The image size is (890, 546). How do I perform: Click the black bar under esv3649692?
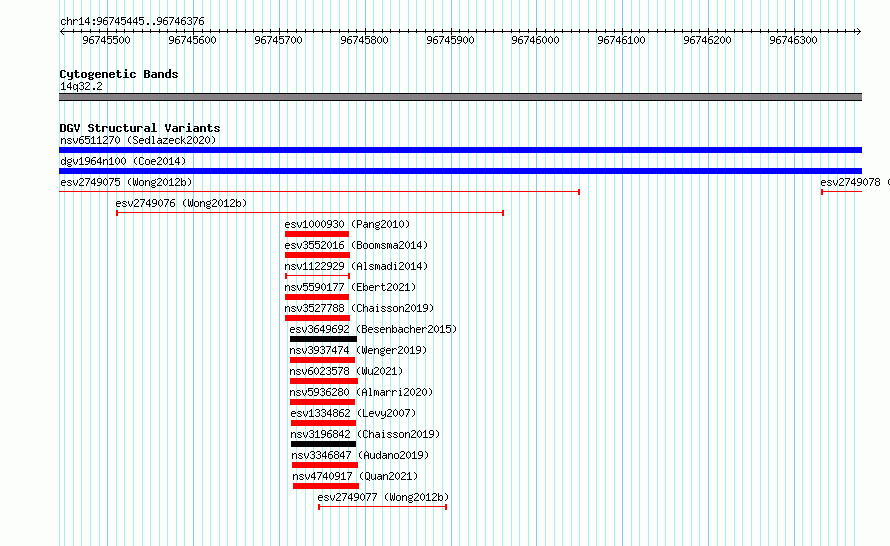coord(323,339)
